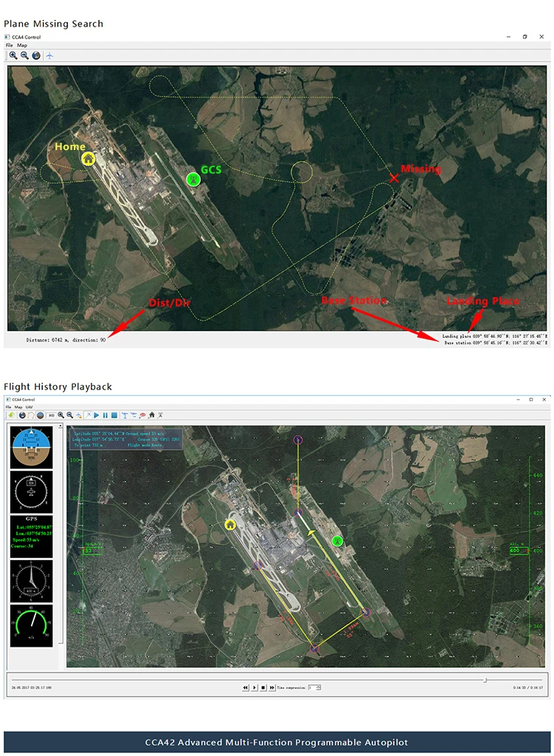This screenshot has width=554, height=756.
Task: Click the playback date timestamp text
Action: (31, 687)
